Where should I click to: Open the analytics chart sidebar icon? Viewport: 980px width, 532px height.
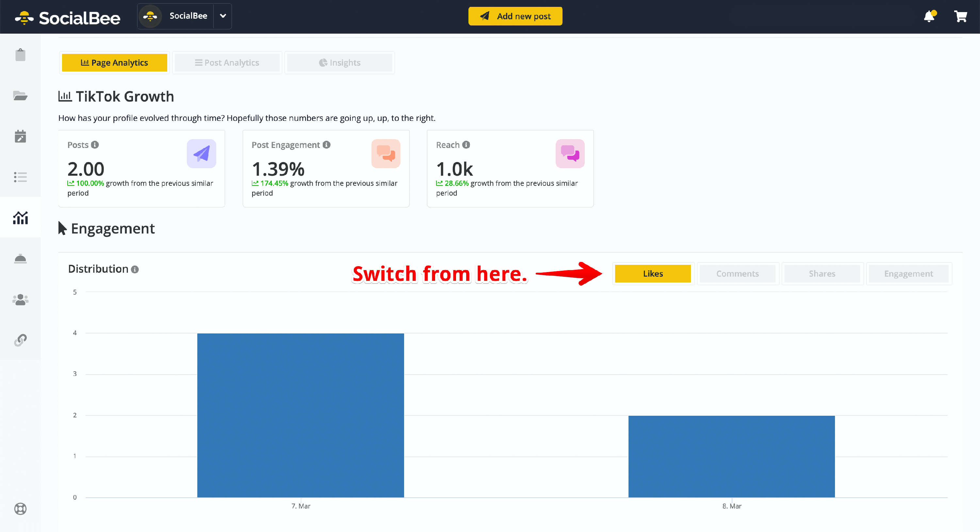coord(20,218)
